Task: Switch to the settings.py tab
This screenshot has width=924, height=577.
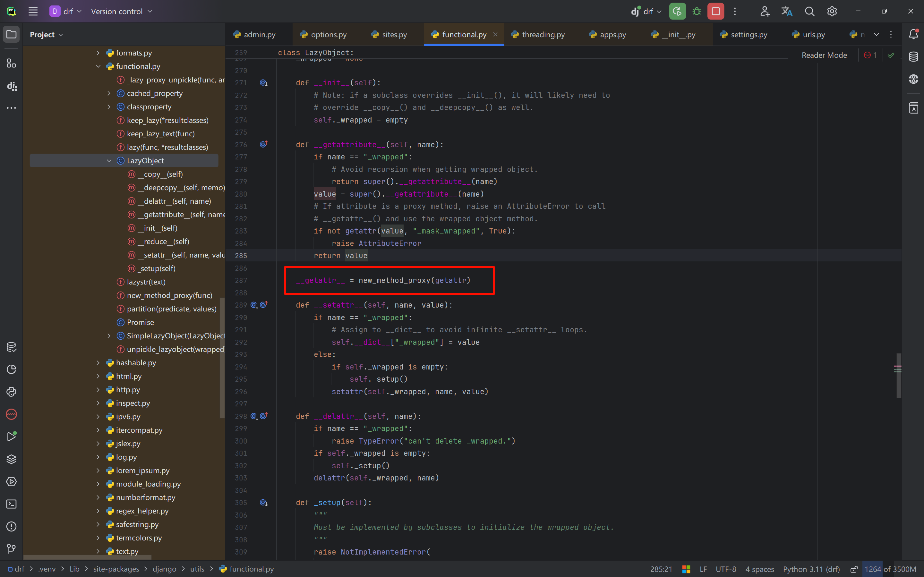Action: tap(749, 35)
